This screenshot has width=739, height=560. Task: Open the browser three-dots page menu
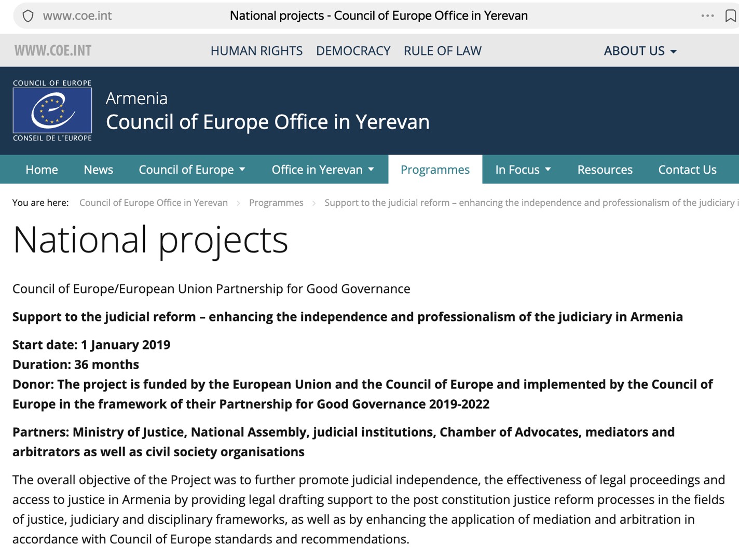[707, 16]
